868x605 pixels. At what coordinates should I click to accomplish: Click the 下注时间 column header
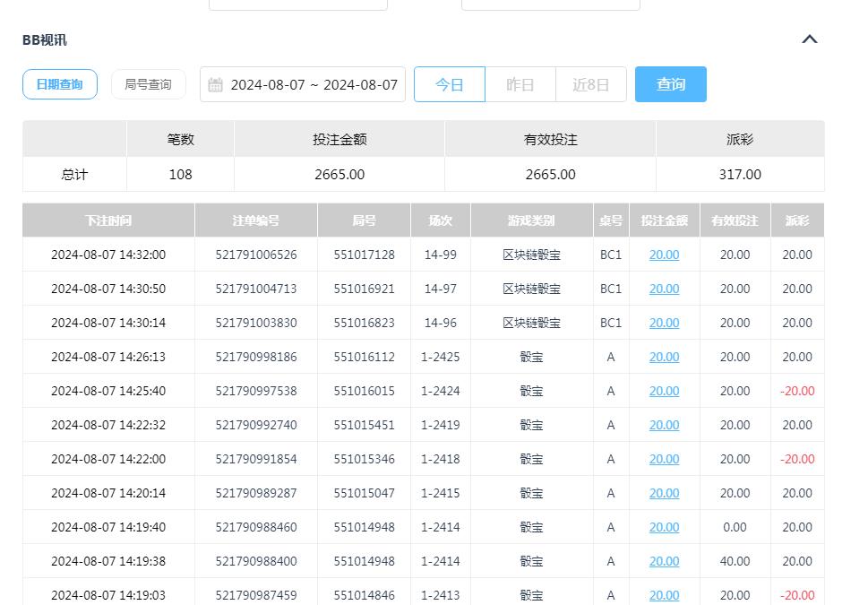(108, 220)
